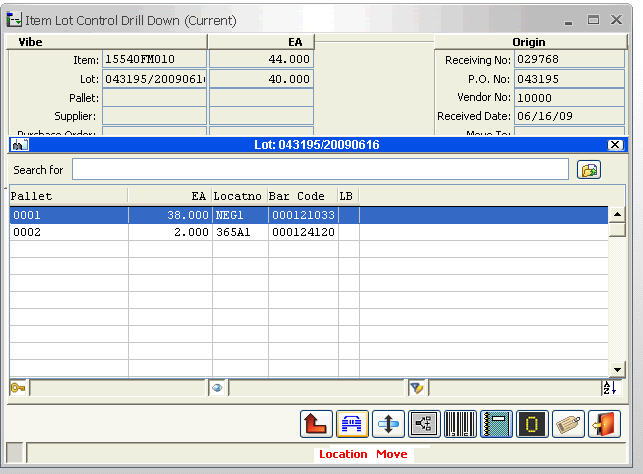This screenshot has height=474, width=643.
Task: Click the barcode icon
Action: coord(460,424)
